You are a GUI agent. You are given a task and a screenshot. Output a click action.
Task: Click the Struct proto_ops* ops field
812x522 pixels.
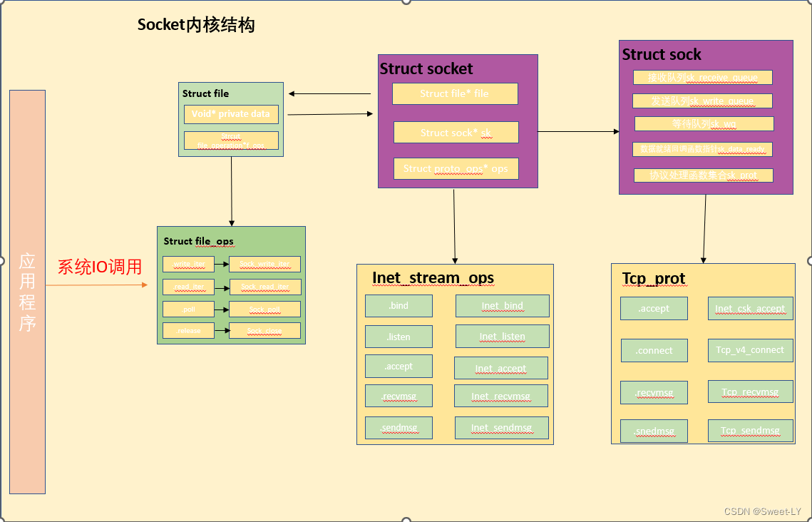[455, 168]
